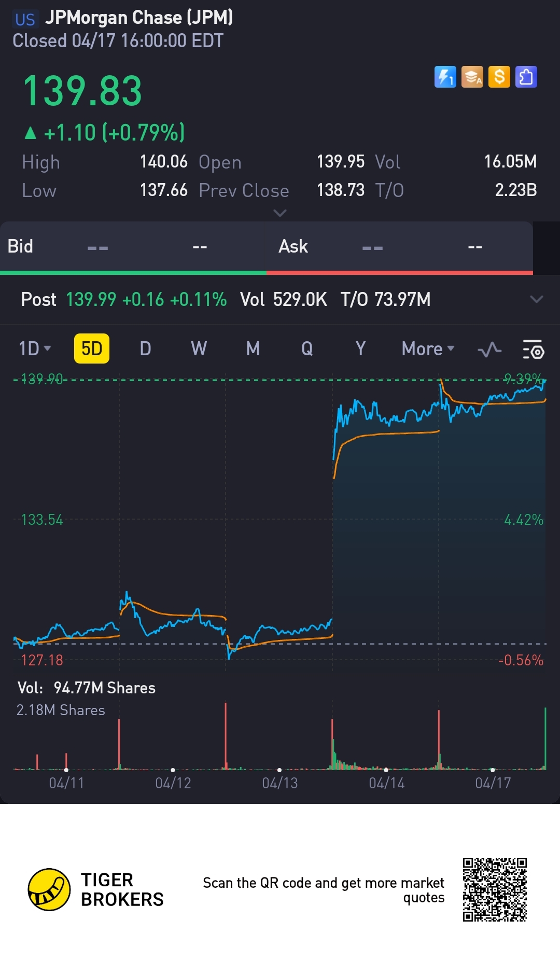Tap the orange stacked layers icon
This screenshot has width=560, height=976.
click(x=472, y=77)
